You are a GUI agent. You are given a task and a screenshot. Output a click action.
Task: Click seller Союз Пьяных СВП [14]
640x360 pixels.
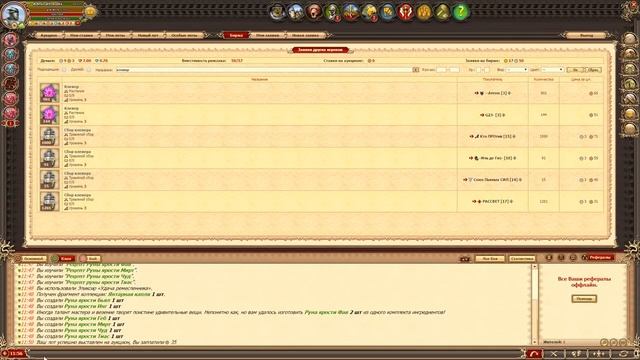[x=496, y=180]
